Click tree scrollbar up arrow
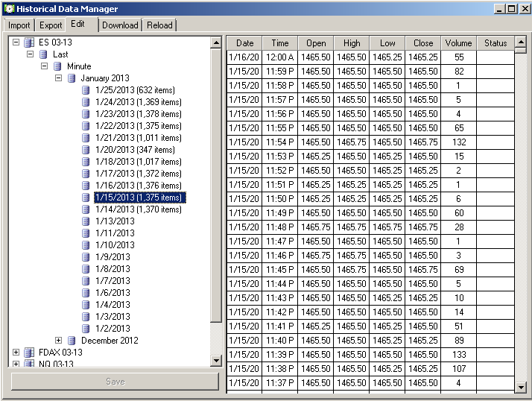This screenshot has height=401, width=532. (216, 42)
